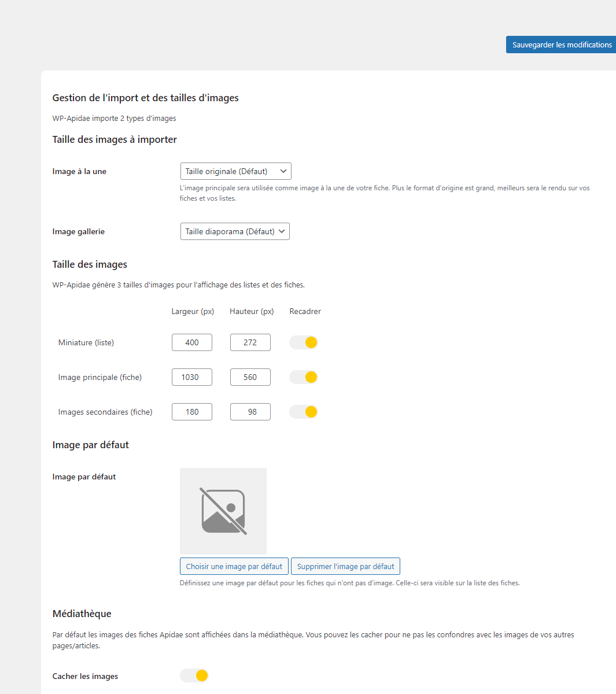Viewport: 616px width, 694px height.
Task: Click Image principale height field showing 560
Action: click(250, 377)
